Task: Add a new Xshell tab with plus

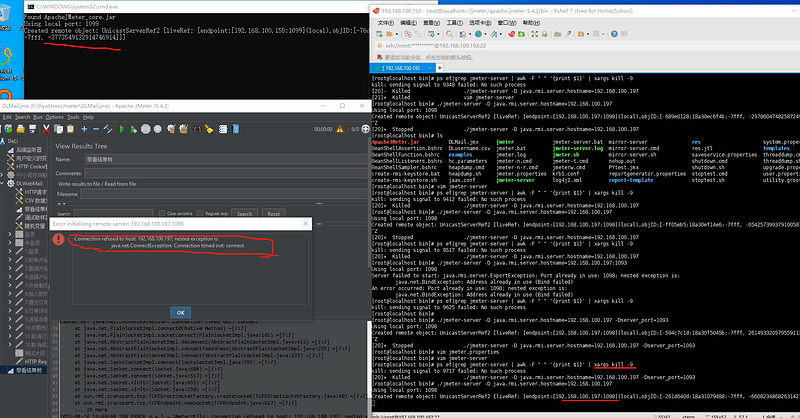Action: click(x=439, y=68)
